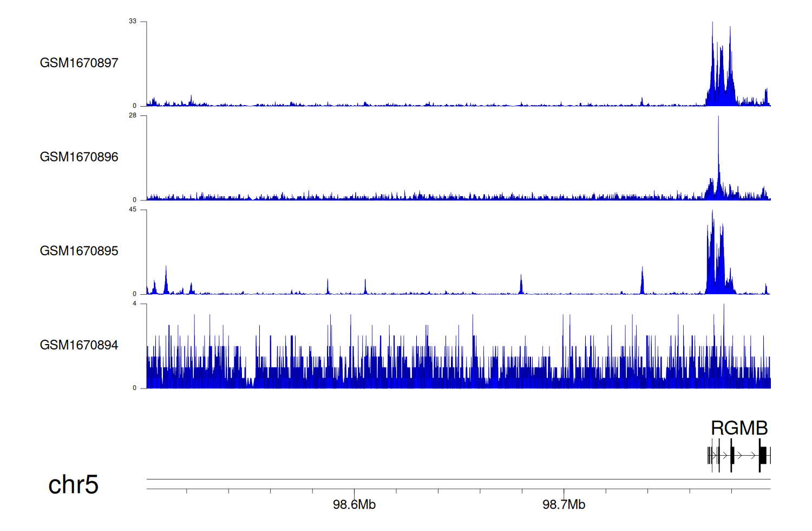This screenshot has height=531, width=812.
Task: Select the GSM1670896 track label
Action: pyautogui.click(x=79, y=157)
